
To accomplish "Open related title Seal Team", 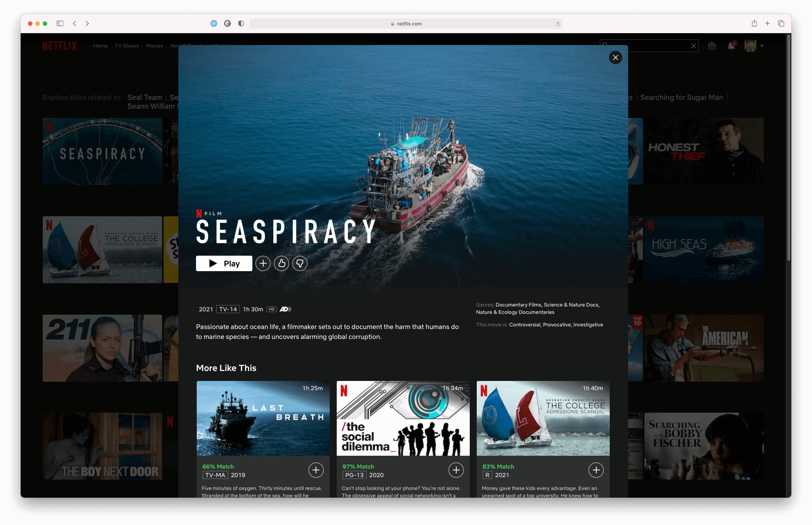I will pos(145,97).
